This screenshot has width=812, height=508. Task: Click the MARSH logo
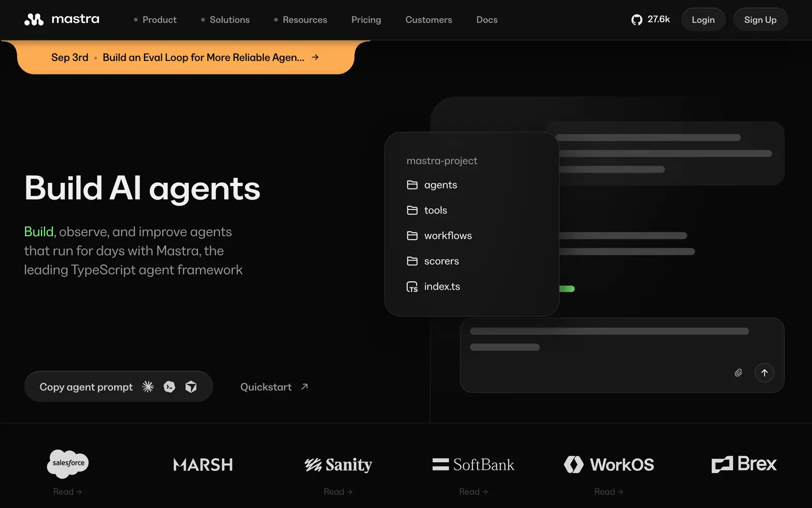click(203, 465)
